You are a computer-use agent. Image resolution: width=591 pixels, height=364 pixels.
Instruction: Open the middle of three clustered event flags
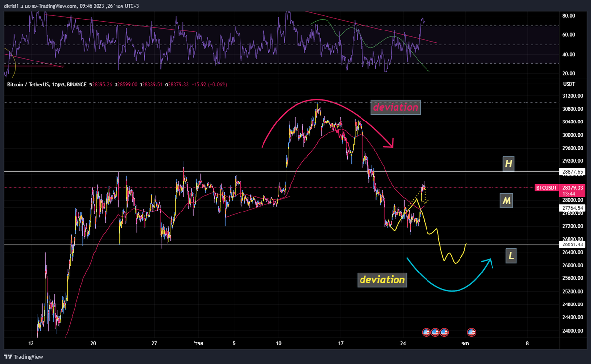point(435,332)
